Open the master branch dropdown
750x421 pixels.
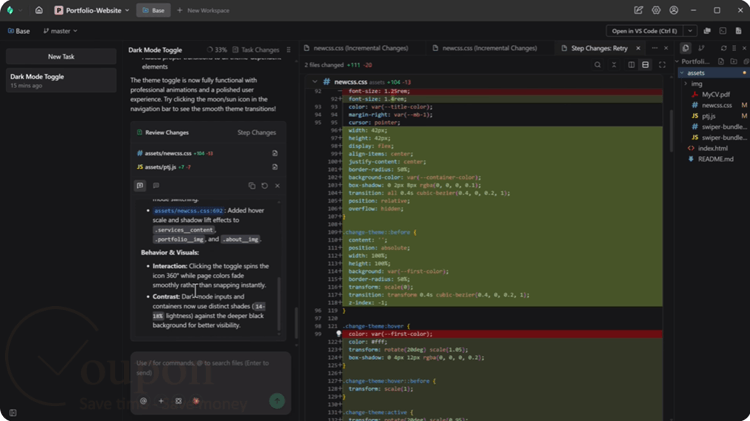(60, 31)
